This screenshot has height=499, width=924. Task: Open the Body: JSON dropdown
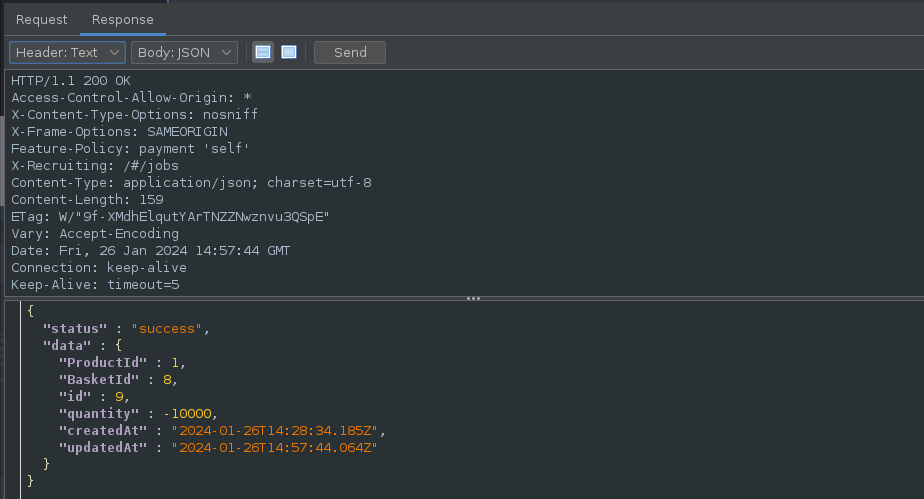click(184, 52)
